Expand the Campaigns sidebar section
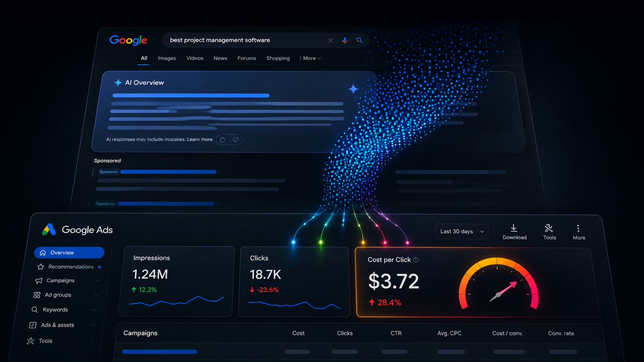This screenshot has width=644, height=362. (x=67, y=280)
